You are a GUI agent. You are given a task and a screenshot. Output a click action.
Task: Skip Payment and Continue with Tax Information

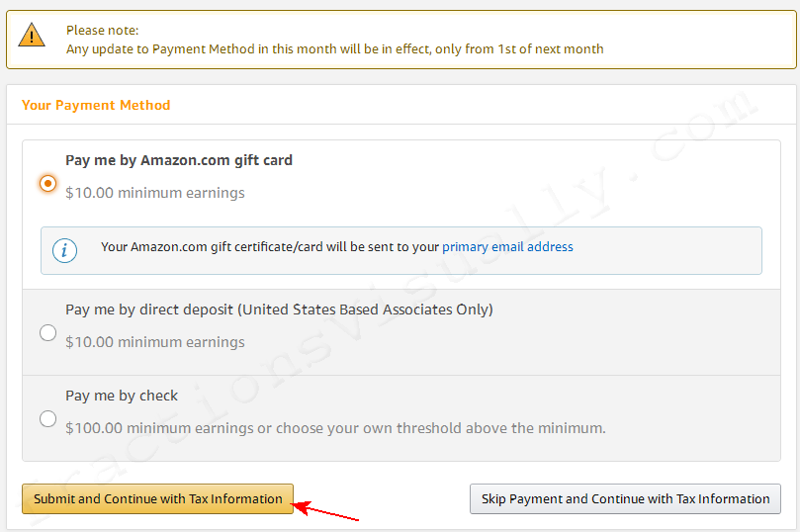click(x=625, y=498)
